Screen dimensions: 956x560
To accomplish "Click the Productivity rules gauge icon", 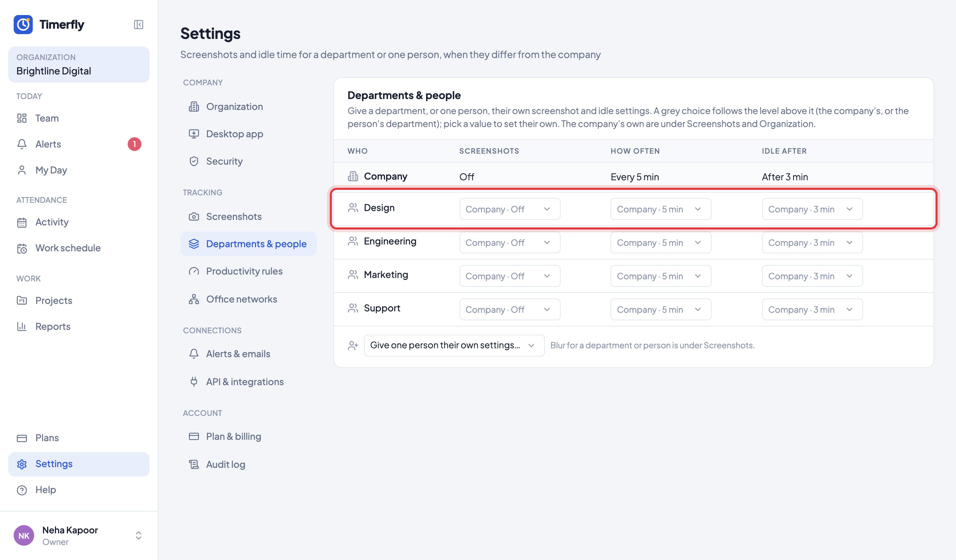I will (194, 271).
